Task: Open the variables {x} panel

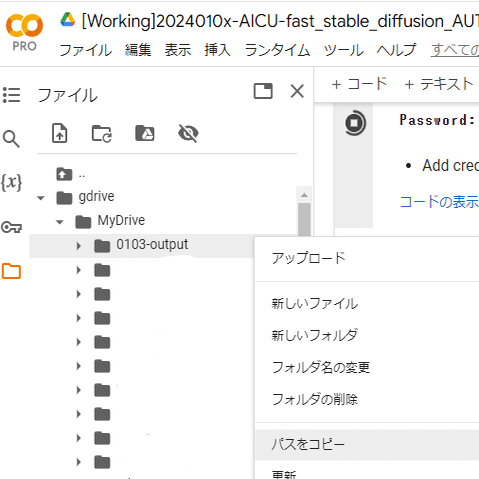Action: click(11, 182)
